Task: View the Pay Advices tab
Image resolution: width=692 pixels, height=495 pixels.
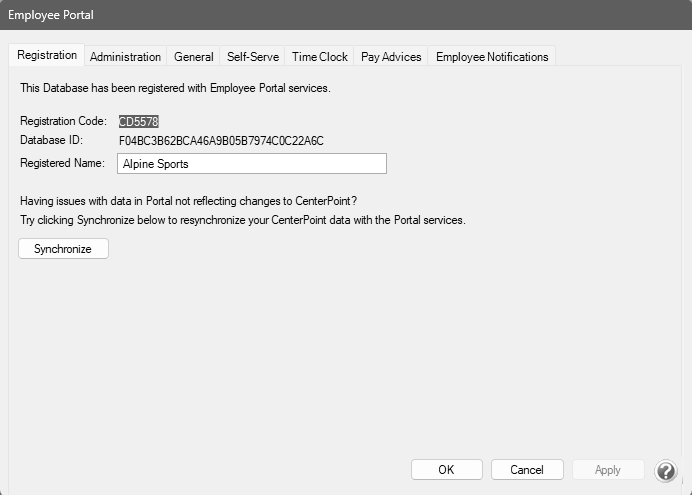Action: point(391,57)
